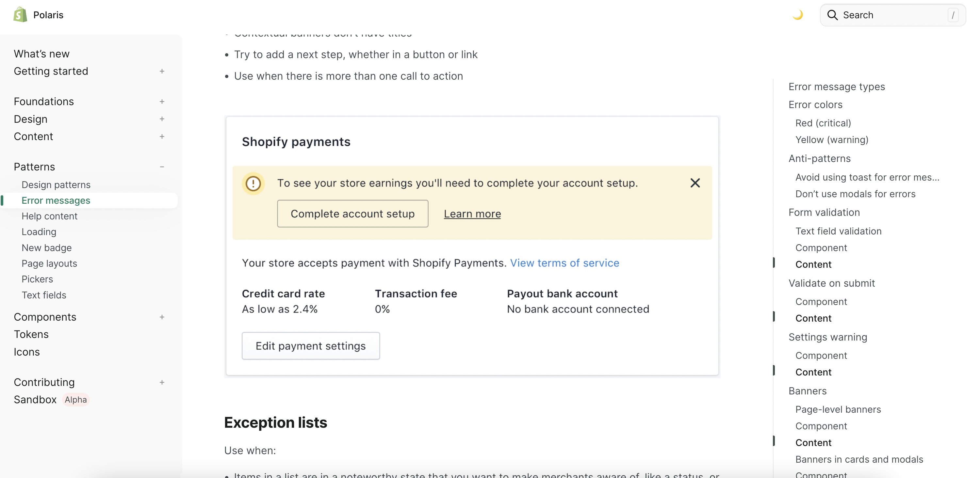Image resolution: width=980 pixels, height=478 pixels.
Task: Expand the Components nav section
Action: (x=162, y=317)
